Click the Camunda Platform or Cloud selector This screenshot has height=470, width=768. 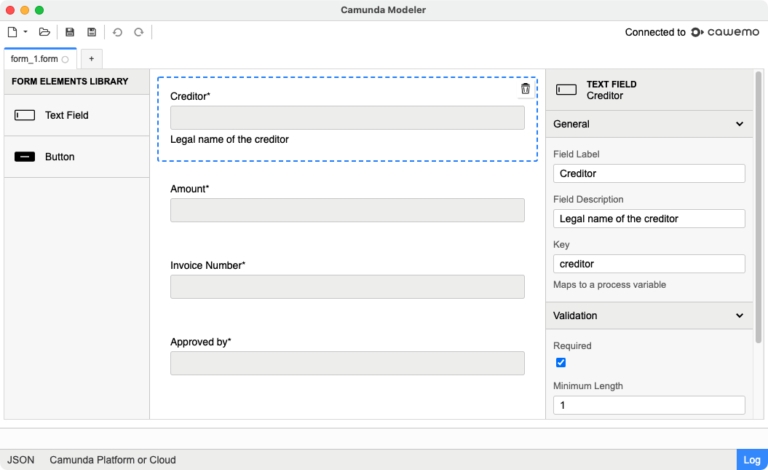113,459
